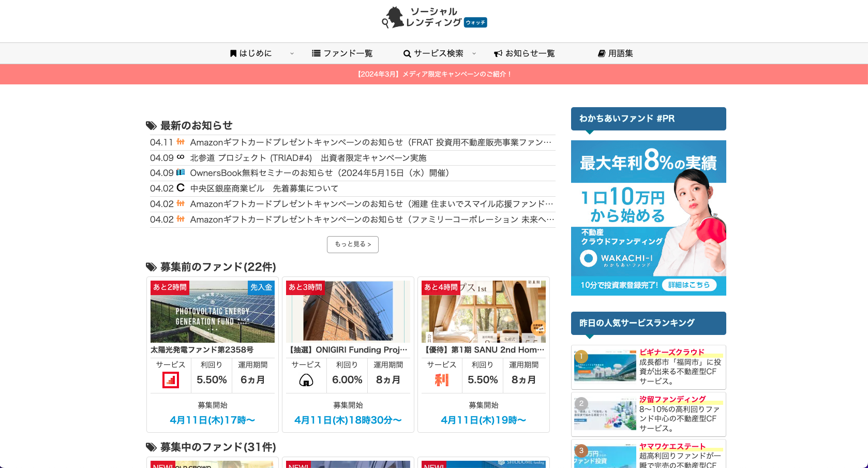Click the rank 2 汐留ファンディング thumbnail
This screenshot has width=868, height=468.
point(605,414)
